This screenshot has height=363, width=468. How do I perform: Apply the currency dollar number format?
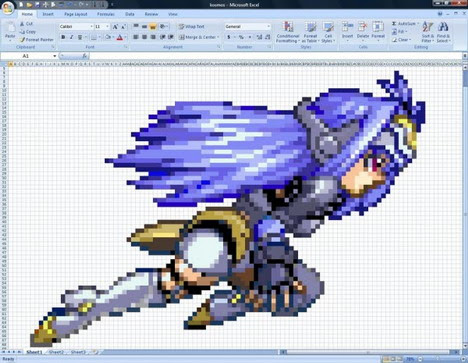tap(229, 37)
